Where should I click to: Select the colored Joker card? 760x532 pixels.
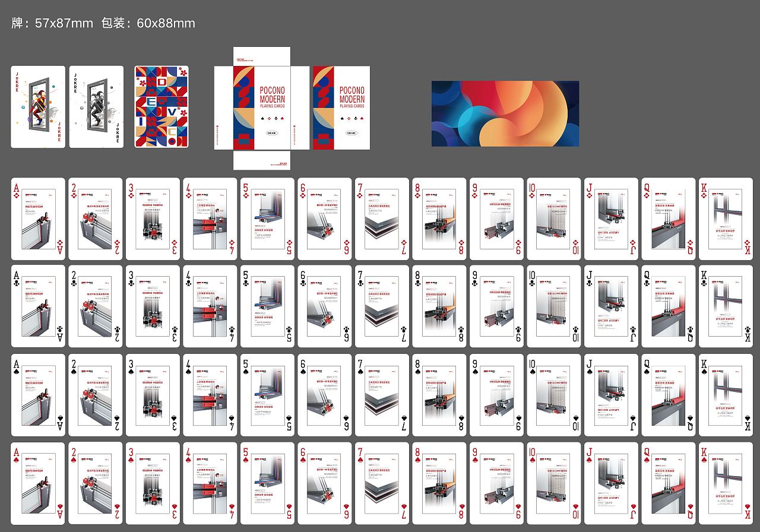(38, 107)
